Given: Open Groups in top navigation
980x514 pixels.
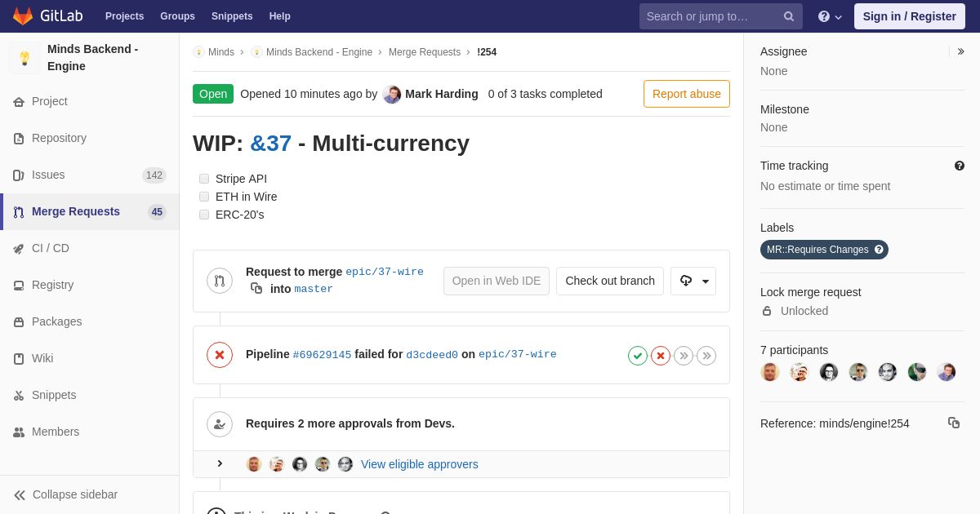Looking at the screenshot, I should coord(177,16).
